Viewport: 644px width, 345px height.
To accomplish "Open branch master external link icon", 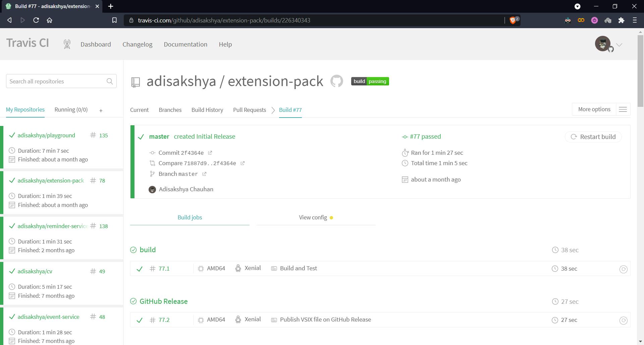I will [205, 174].
